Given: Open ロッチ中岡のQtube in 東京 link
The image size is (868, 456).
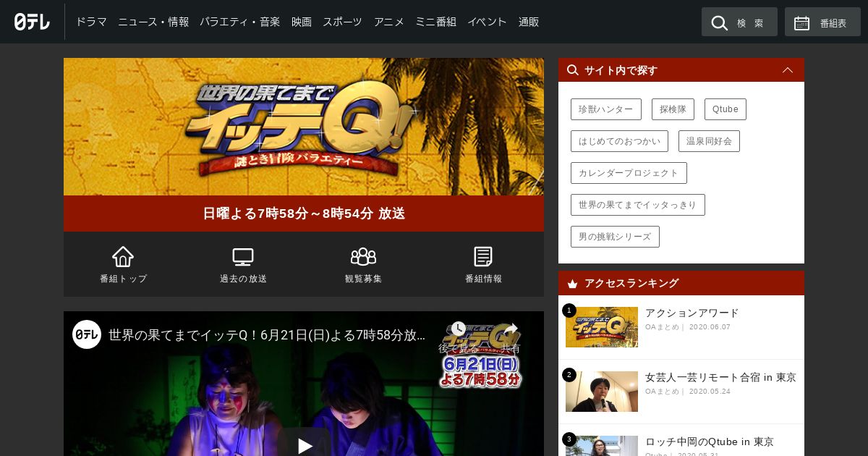Looking at the screenshot, I should point(710,442).
